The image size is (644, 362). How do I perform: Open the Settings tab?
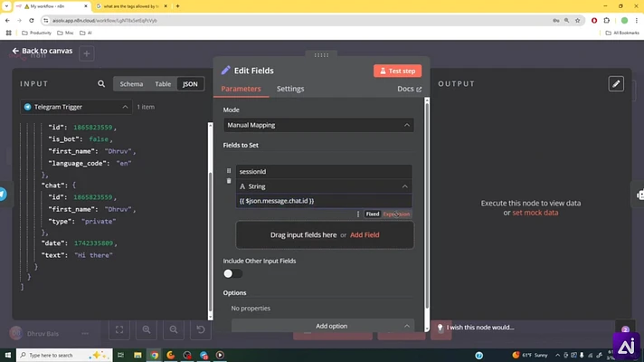coord(290,89)
